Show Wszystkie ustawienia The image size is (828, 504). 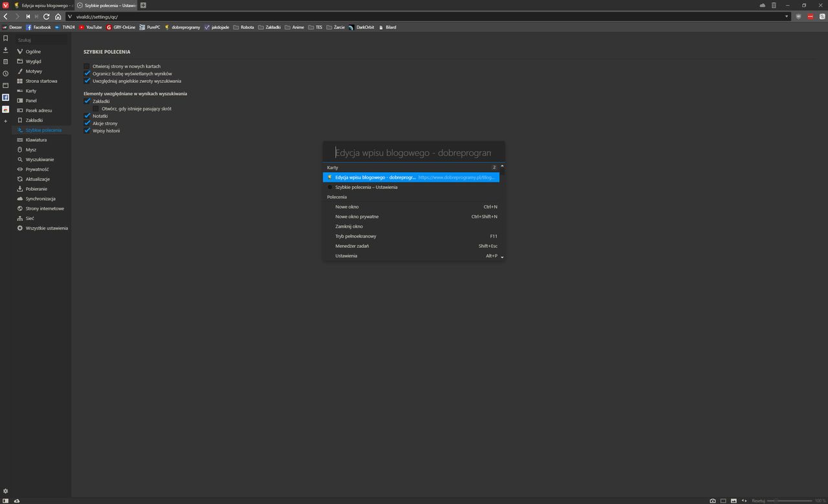pyautogui.click(x=47, y=228)
